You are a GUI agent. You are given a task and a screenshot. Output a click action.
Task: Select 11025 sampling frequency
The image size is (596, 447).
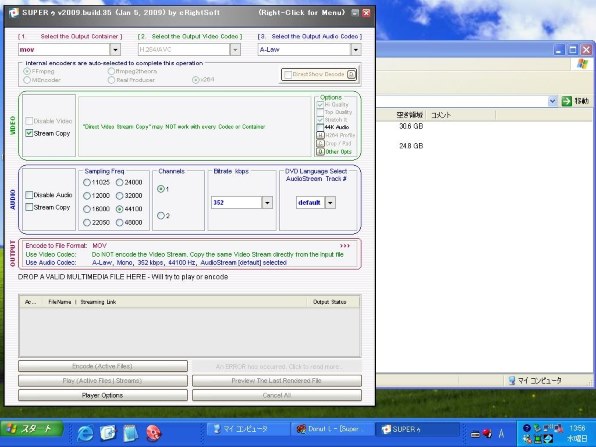[x=87, y=182]
